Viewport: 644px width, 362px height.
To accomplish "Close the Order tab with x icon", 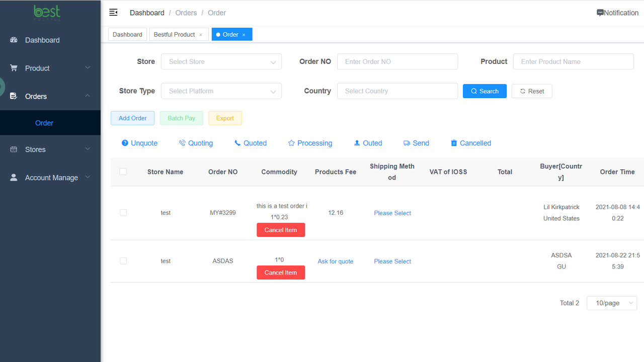I will (x=244, y=35).
